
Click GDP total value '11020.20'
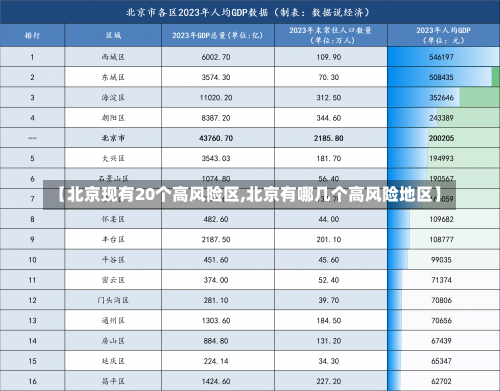pyautogui.click(x=216, y=98)
